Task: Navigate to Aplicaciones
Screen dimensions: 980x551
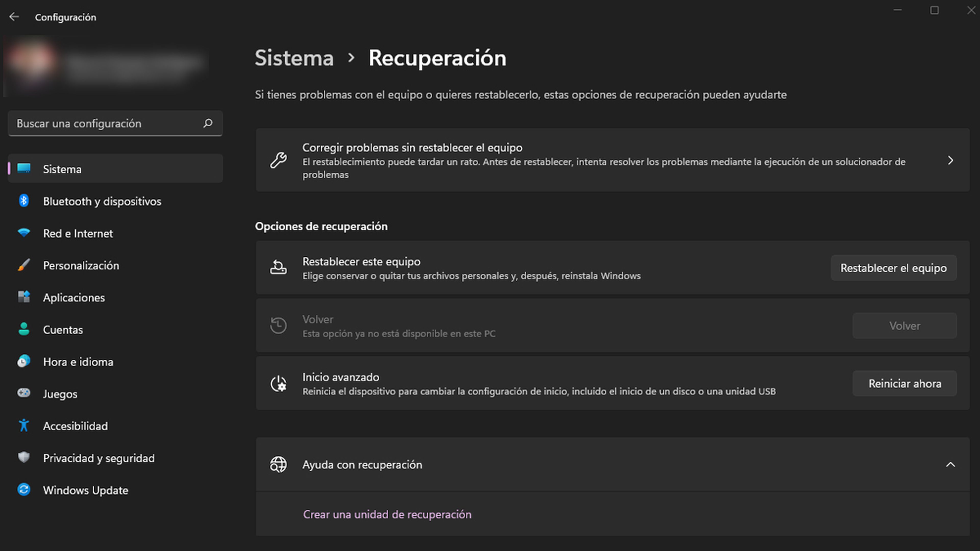Action: (x=115, y=297)
